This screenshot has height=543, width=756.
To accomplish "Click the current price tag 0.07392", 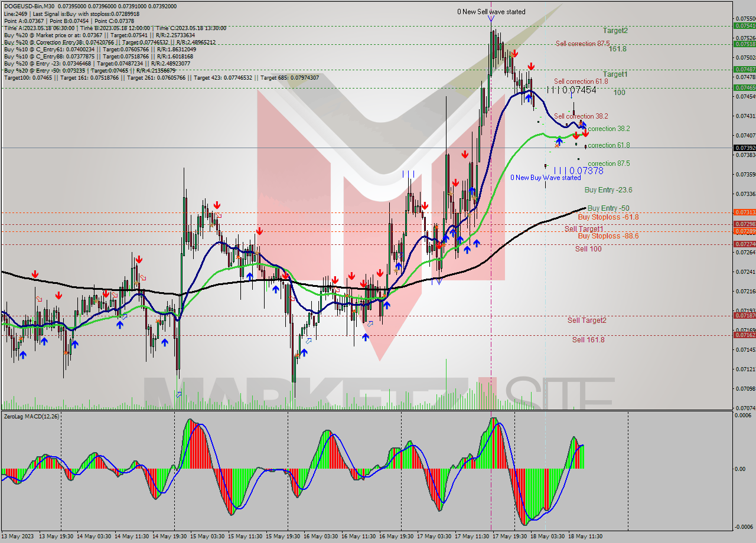I will point(744,148).
